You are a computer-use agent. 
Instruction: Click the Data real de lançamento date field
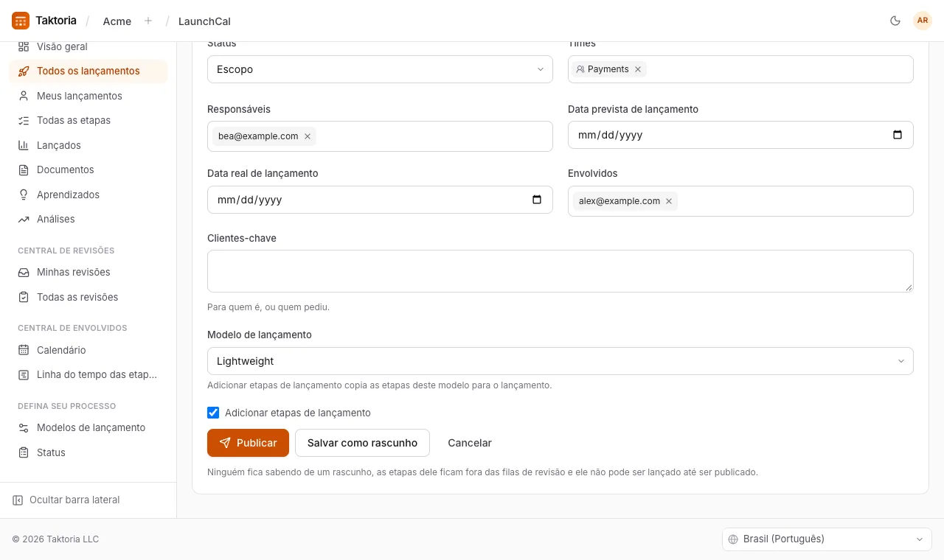[380, 200]
